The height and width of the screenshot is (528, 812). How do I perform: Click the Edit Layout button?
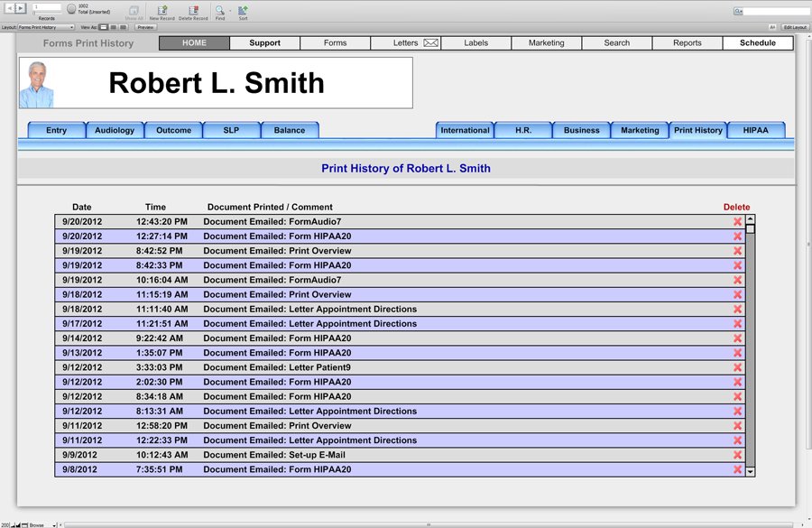pos(794,27)
